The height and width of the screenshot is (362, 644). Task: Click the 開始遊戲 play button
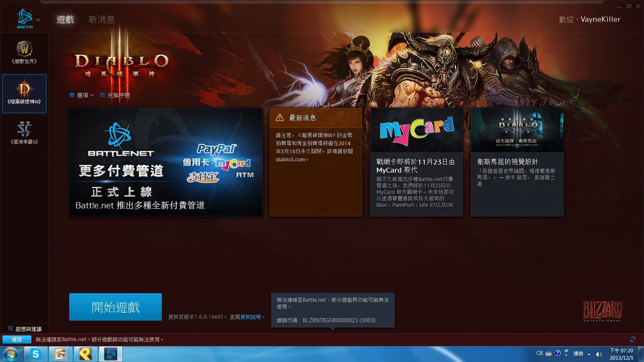116,307
